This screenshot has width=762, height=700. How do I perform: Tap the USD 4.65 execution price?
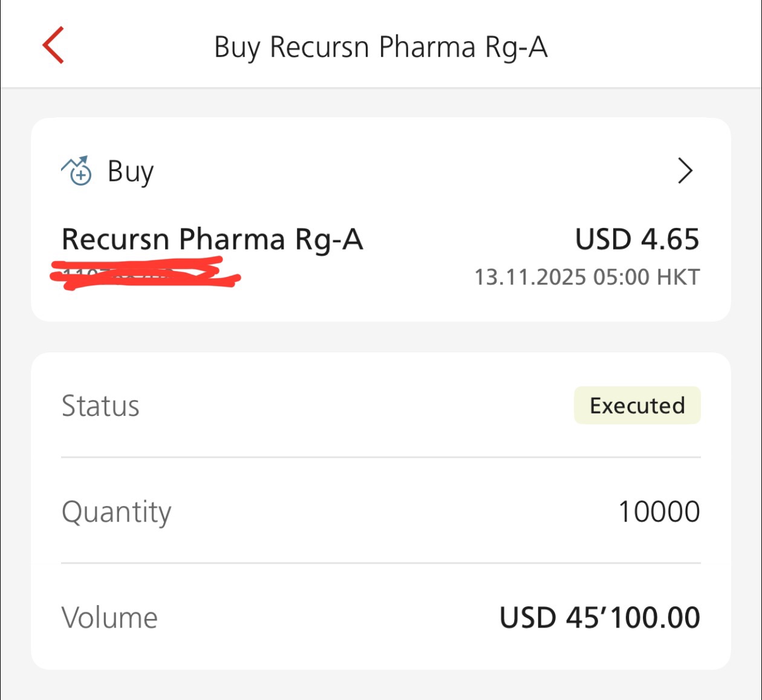point(637,239)
